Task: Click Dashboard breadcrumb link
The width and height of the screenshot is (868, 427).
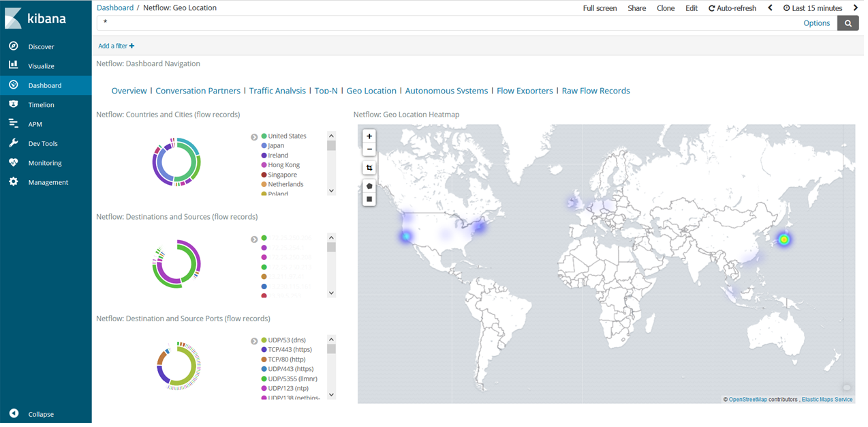Action: pos(115,8)
